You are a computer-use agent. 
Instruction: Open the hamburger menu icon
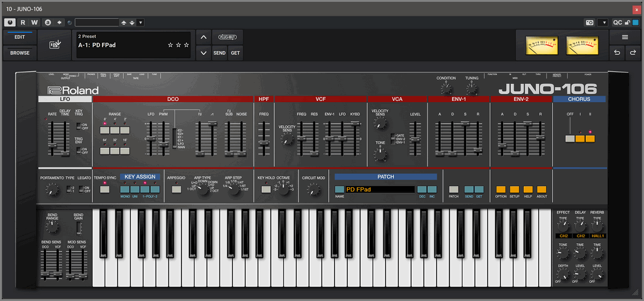[625, 37]
